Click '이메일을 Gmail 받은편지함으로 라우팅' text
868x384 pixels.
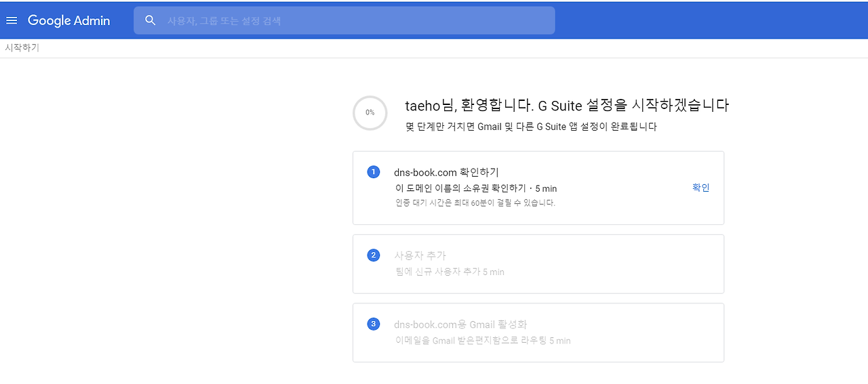click(x=483, y=341)
